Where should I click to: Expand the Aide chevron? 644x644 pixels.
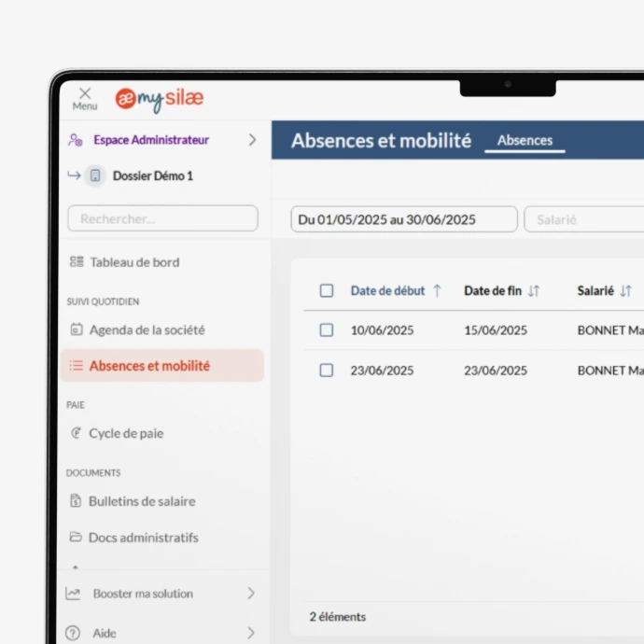point(251,633)
